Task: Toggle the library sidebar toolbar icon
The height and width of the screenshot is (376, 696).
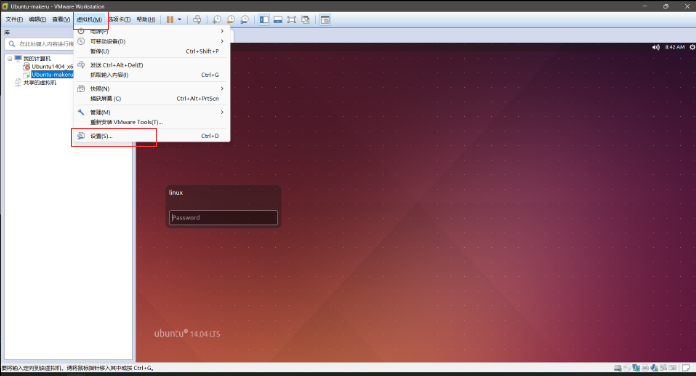Action: coord(264,20)
